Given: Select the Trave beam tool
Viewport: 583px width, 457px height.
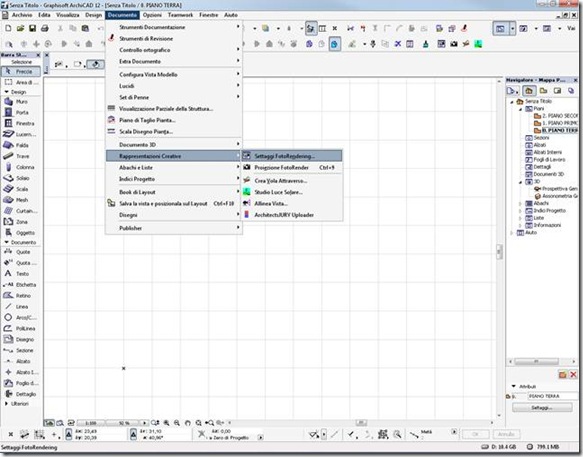Looking at the screenshot, I should (x=21, y=156).
